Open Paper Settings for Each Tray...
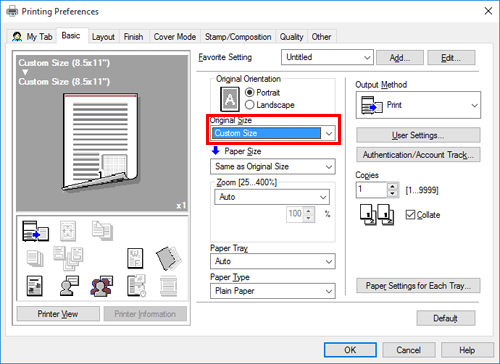500x364 pixels. (x=418, y=286)
